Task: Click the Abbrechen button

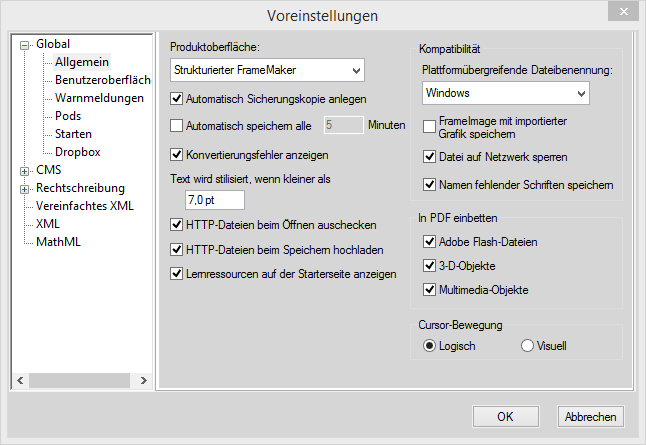Action: (x=590, y=416)
